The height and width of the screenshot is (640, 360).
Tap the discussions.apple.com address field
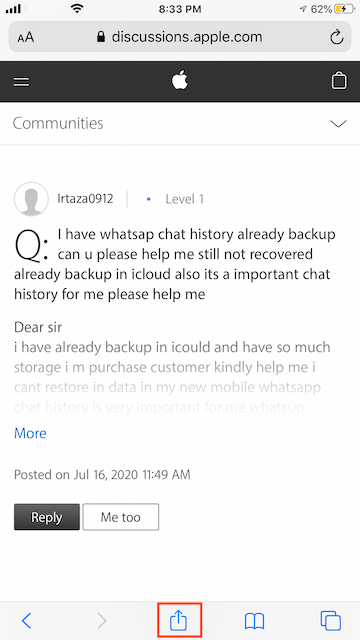[180, 37]
